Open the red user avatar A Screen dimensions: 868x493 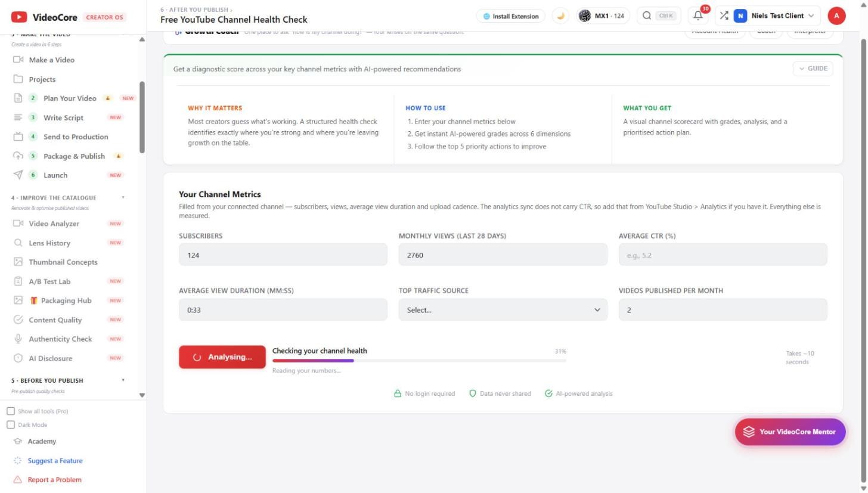[836, 16]
